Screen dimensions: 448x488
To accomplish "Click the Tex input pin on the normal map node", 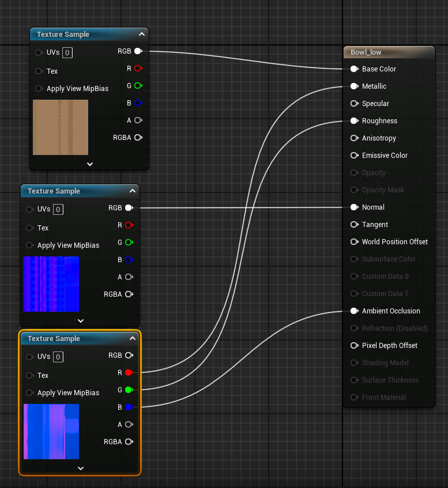I will (x=29, y=228).
